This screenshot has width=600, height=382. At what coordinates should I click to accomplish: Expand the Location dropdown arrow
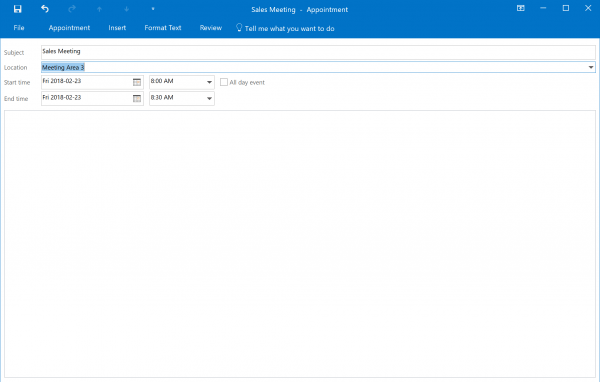tap(591, 67)
